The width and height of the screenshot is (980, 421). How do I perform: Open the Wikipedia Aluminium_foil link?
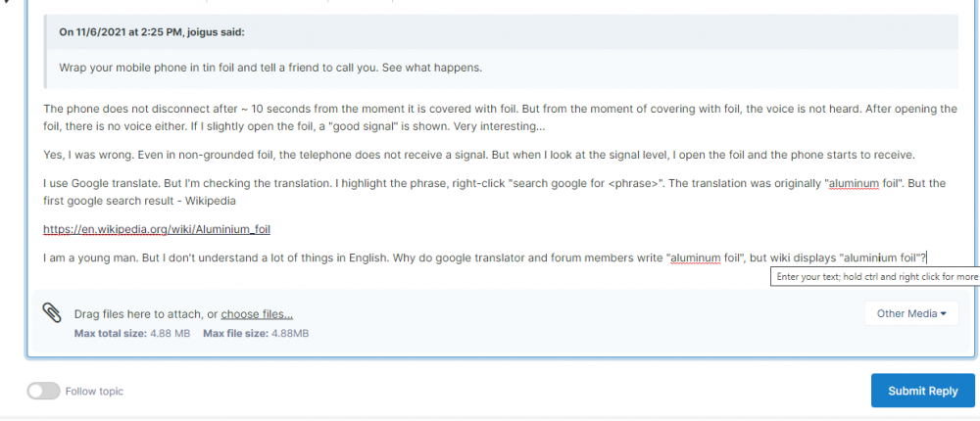(156, 230)
